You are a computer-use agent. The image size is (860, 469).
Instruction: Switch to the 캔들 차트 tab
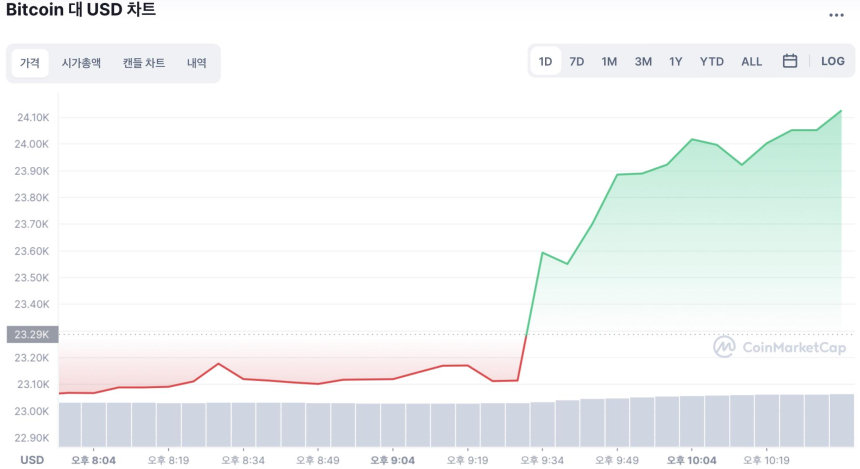[x=144, y=63]
